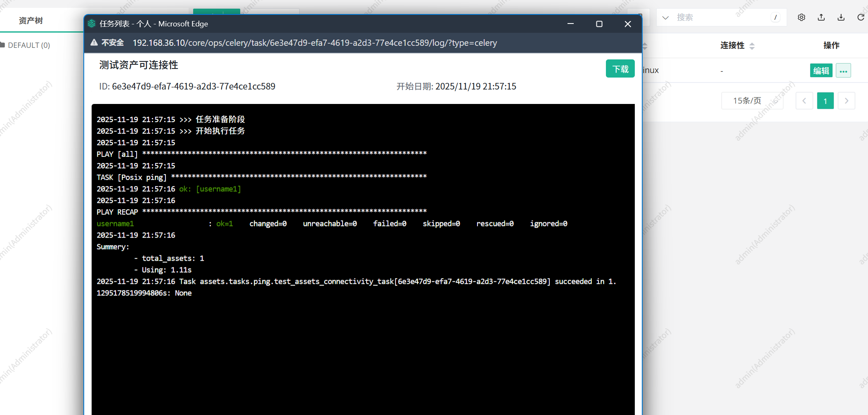Click the 不安全 warning icon in the address bar
Image resolution: width=868 pixels, height=415 pixels.
[95, 42]
